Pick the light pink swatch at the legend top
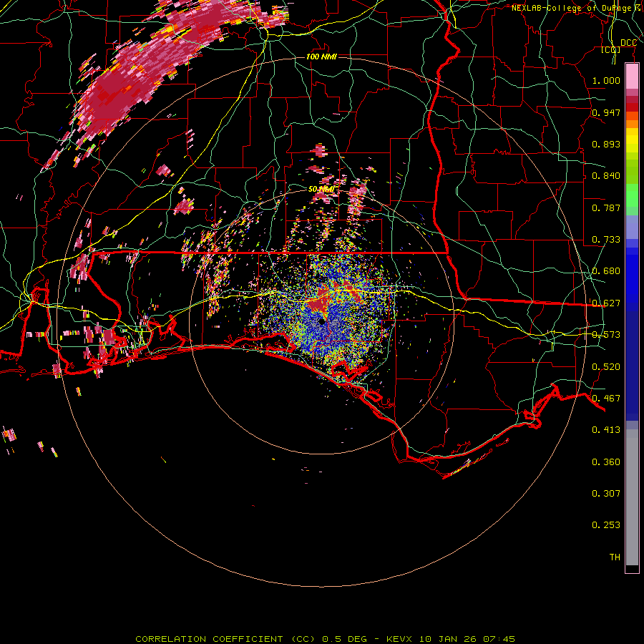The height and width of the screenshot is (644, 644). [x=632, y=77]
